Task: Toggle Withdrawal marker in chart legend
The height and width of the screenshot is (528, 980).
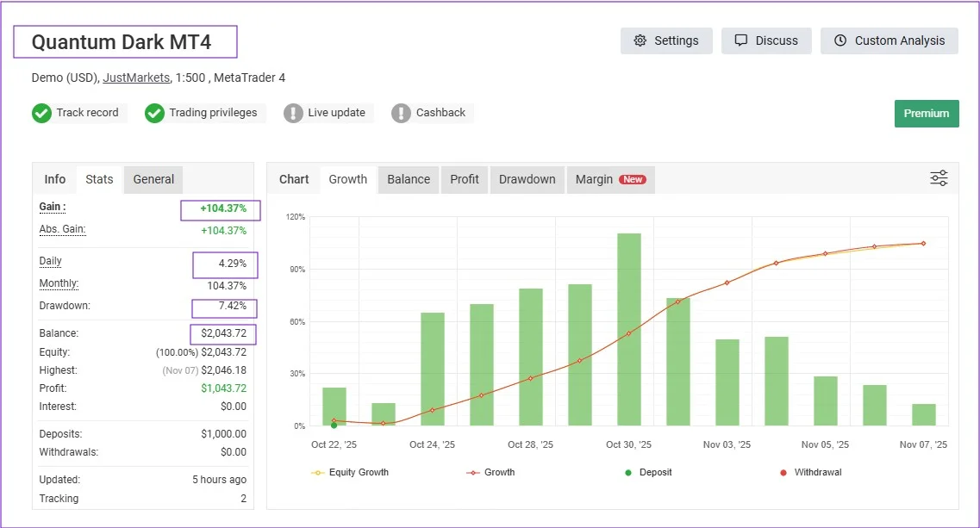Action: tap(810, 472)
